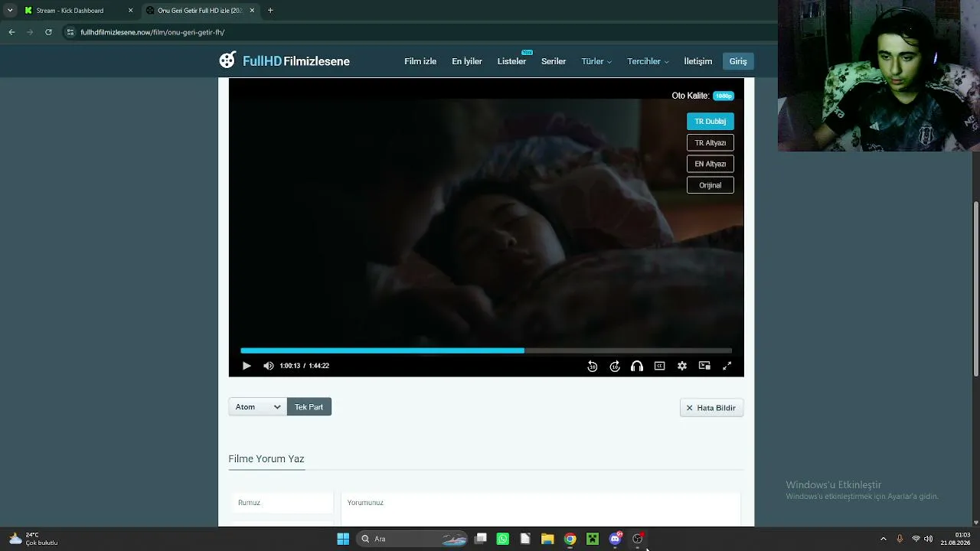980x551 pixels.
Task: Select the TR Altyazı subtitle option
Action: pyautogui.click(x=710, y=143)
